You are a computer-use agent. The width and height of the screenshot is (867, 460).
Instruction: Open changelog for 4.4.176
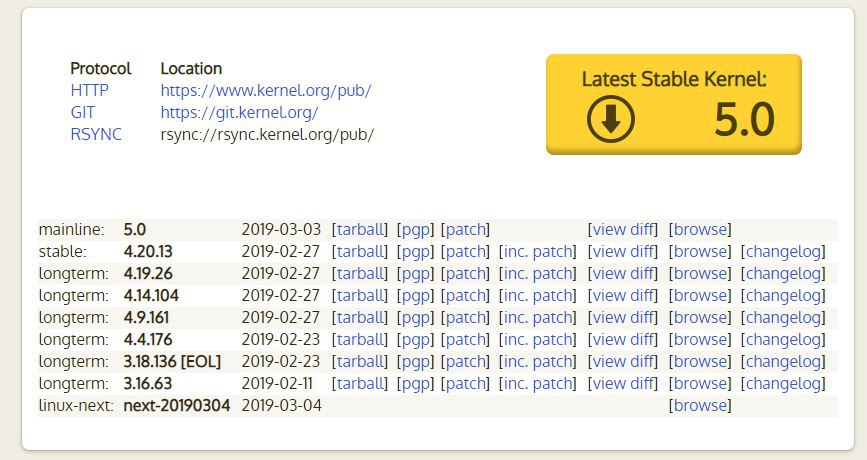[783, 339]
